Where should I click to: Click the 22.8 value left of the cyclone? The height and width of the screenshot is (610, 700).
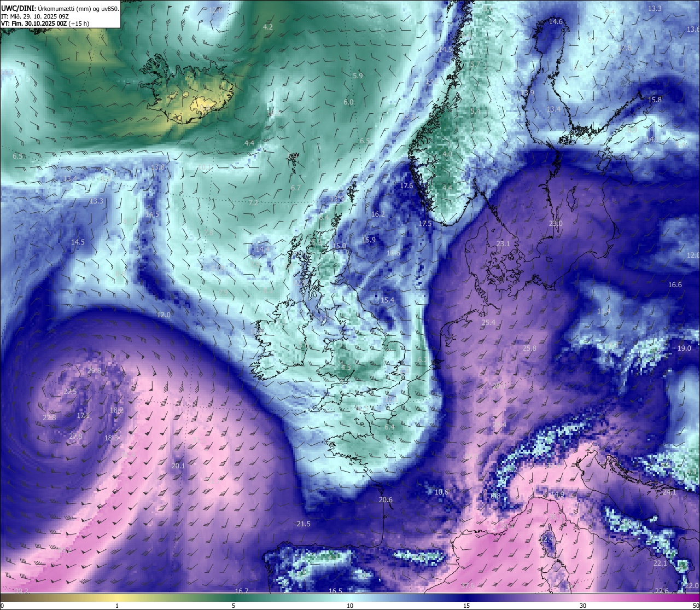click(x=49, y=417)
